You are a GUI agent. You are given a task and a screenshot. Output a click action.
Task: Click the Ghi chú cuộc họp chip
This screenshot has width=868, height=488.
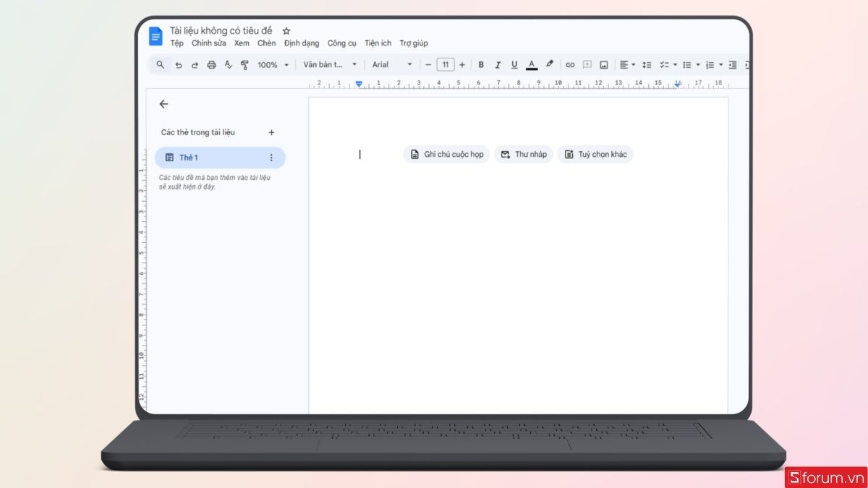coord(446,155)
